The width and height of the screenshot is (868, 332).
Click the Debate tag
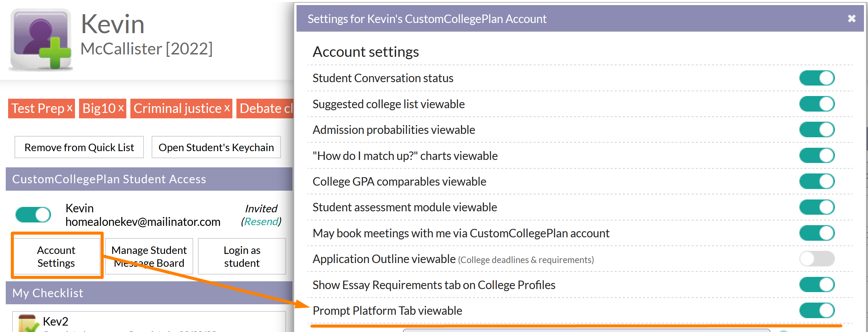click(x=265, y=109)
